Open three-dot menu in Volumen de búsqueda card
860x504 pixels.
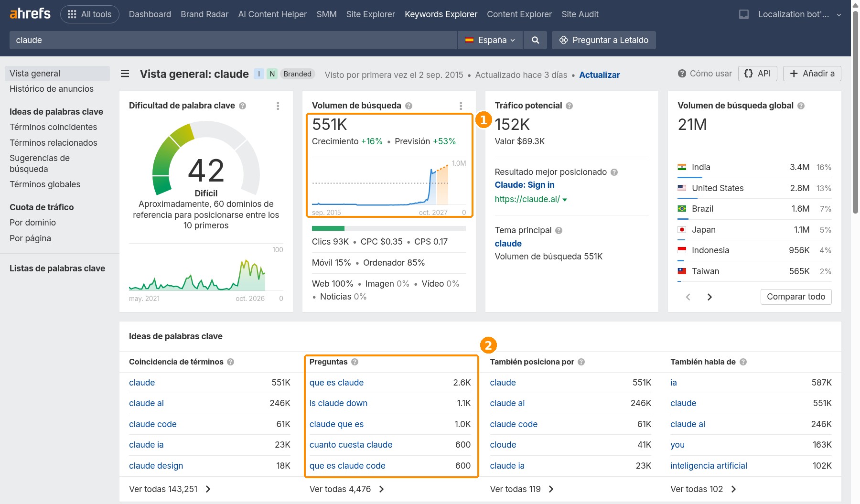point(461,106)
